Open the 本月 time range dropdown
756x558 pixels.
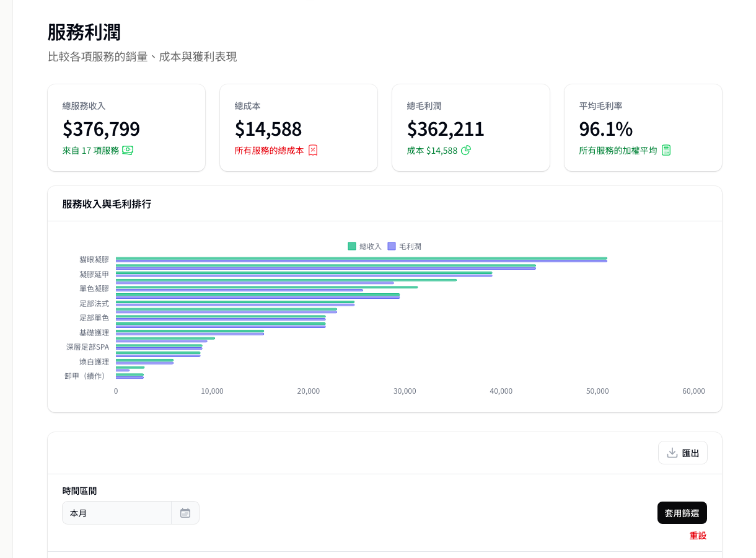click(x=116, y=513)
